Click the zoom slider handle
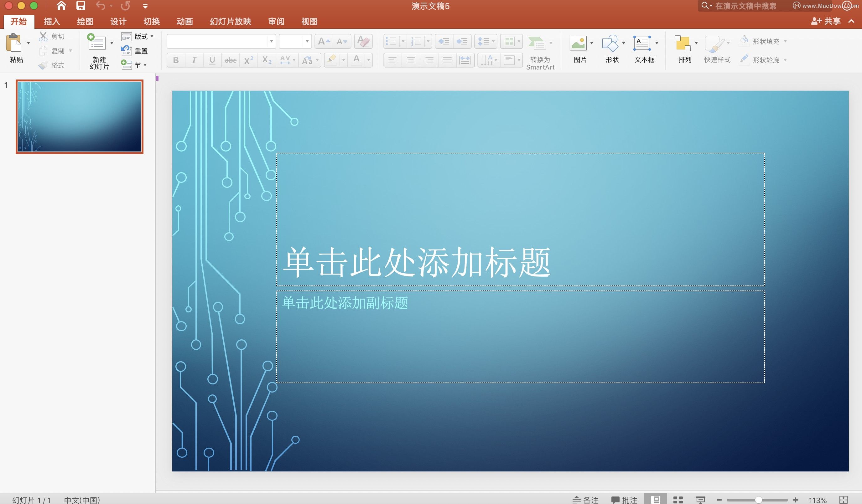This screenshot has height=504, width=862. (758, 500)
